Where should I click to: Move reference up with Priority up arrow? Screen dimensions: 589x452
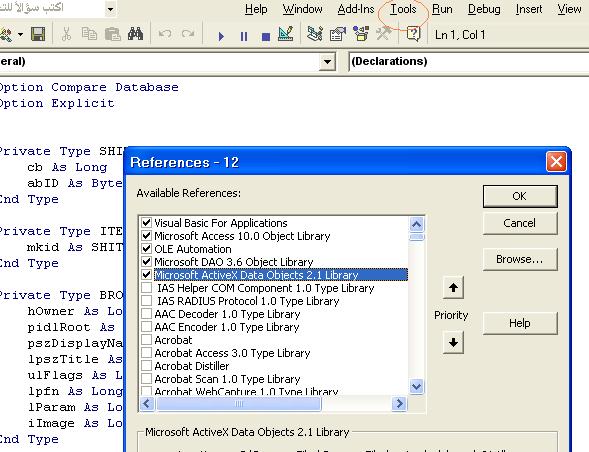pyautogui.click(x=453, y=288)
